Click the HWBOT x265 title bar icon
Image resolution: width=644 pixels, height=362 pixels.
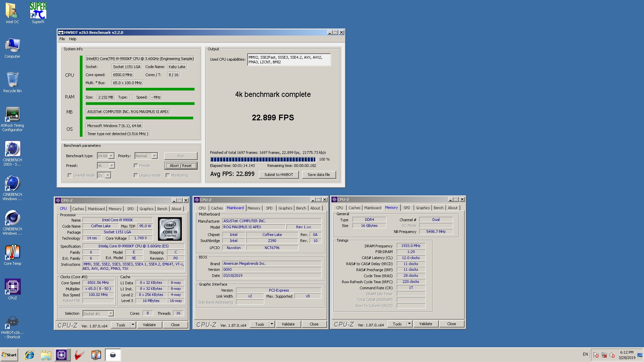61,33
